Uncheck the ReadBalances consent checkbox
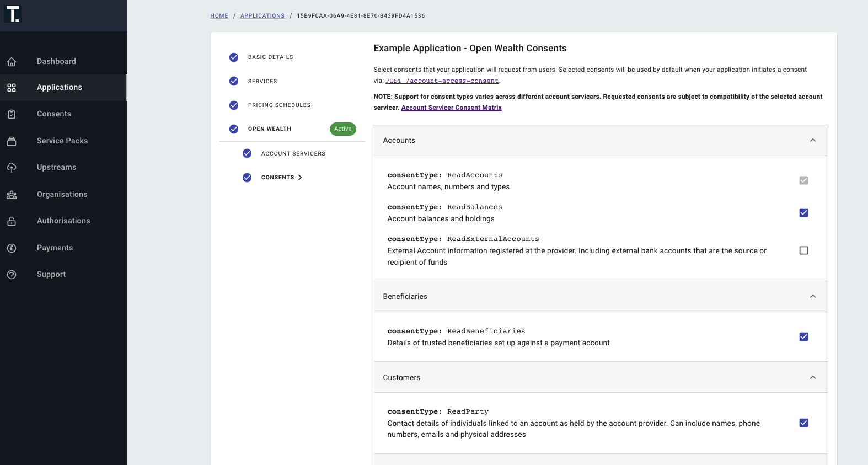Screen dimensions: 868x465 803,213
